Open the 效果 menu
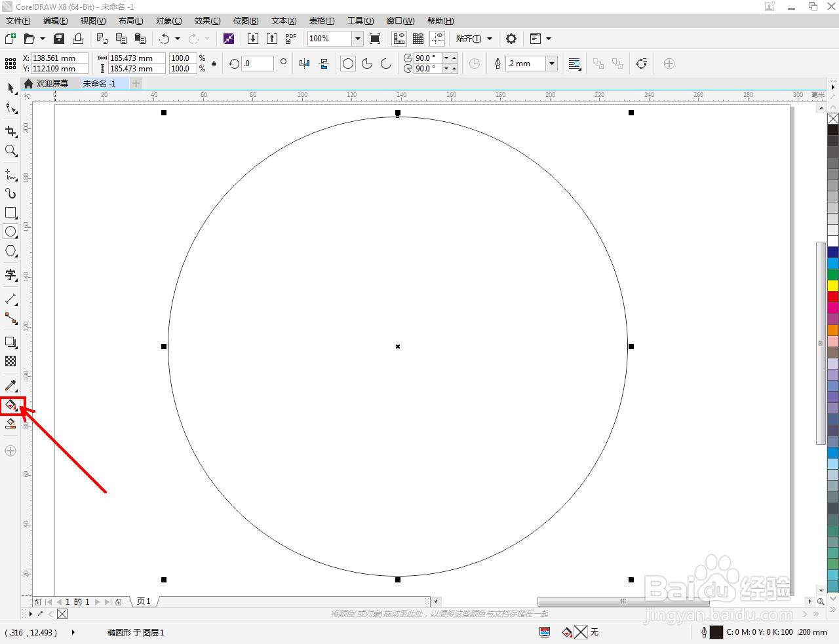Image resolution: width=839 pixels, height=644 pixels. tap(208, 21)
